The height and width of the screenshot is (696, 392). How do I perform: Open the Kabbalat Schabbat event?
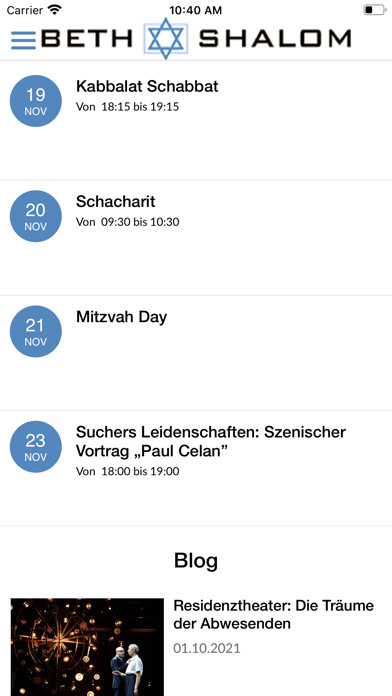tap(196, 120)
